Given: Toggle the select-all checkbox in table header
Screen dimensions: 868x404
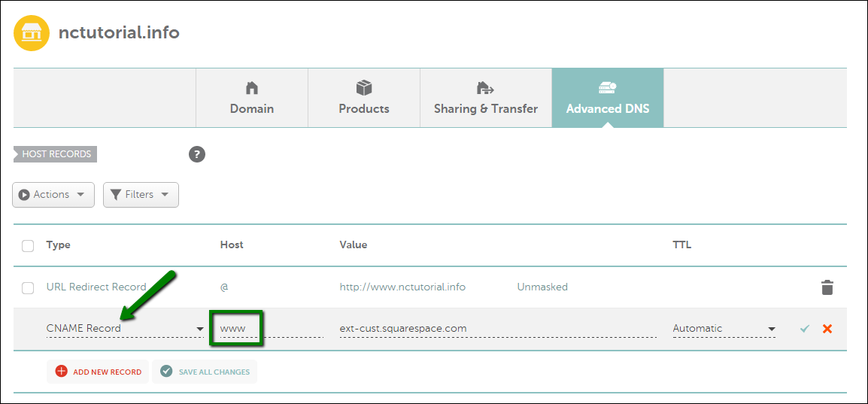Looking at the screenshot, I should [x=28, y=245].
